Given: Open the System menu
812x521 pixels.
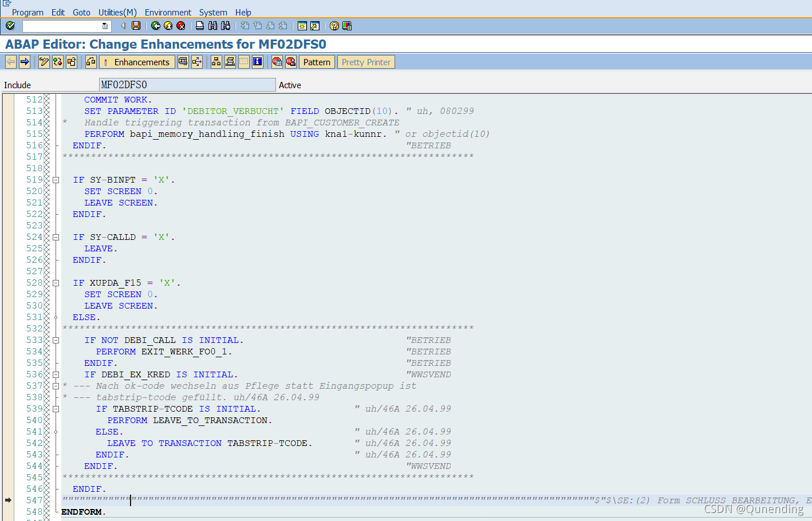Looking at the screenshot, I should [x=213, y=12].
